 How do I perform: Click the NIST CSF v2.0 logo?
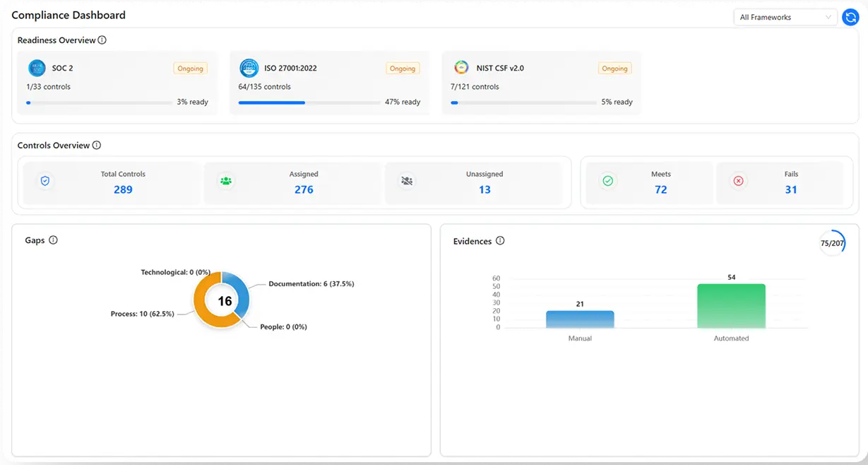pyautogui.click(x=461, y=69)
